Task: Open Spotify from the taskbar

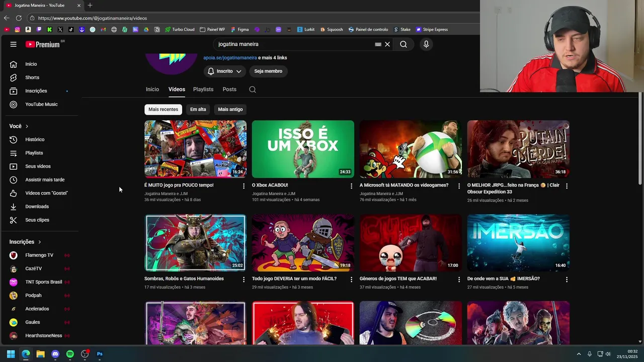Action: (x=70, y=354)
